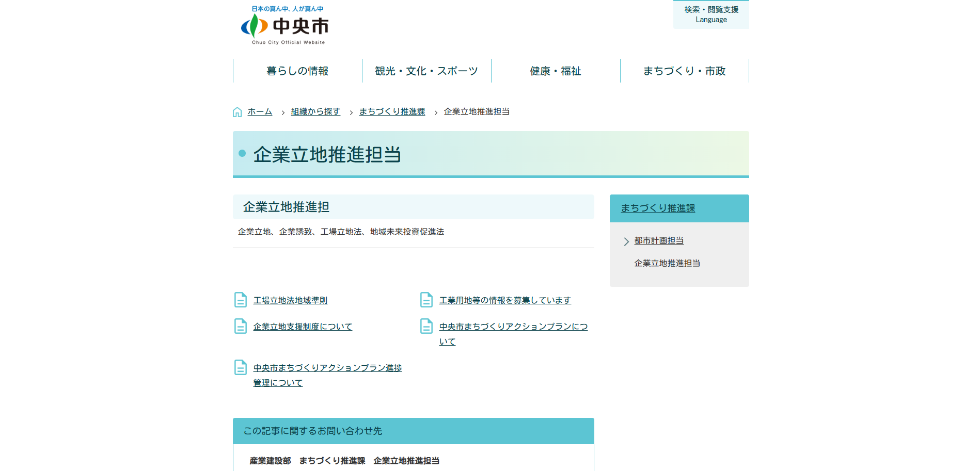Open 暮らしの情報 menu
This screenshot has height=471, width=980.
297,71
